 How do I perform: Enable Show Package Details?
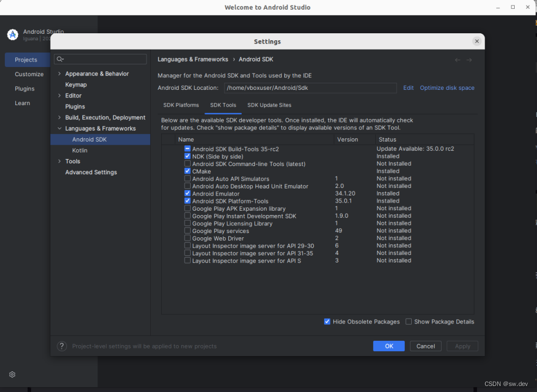(x=408, y=321)
